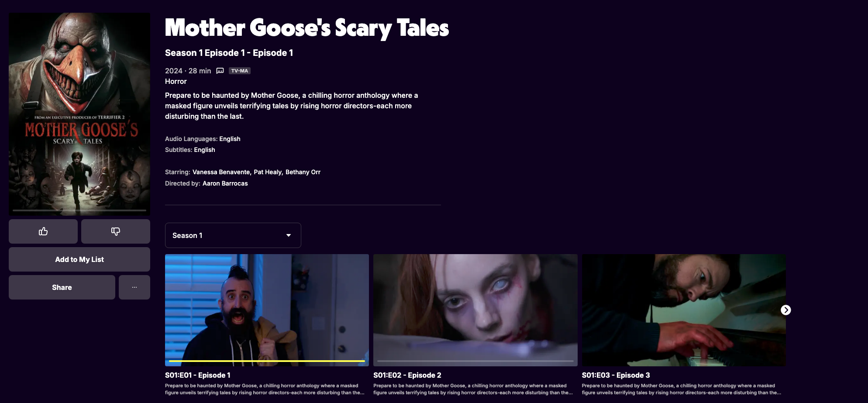Open Pat Healy cast link

point(268,172)
